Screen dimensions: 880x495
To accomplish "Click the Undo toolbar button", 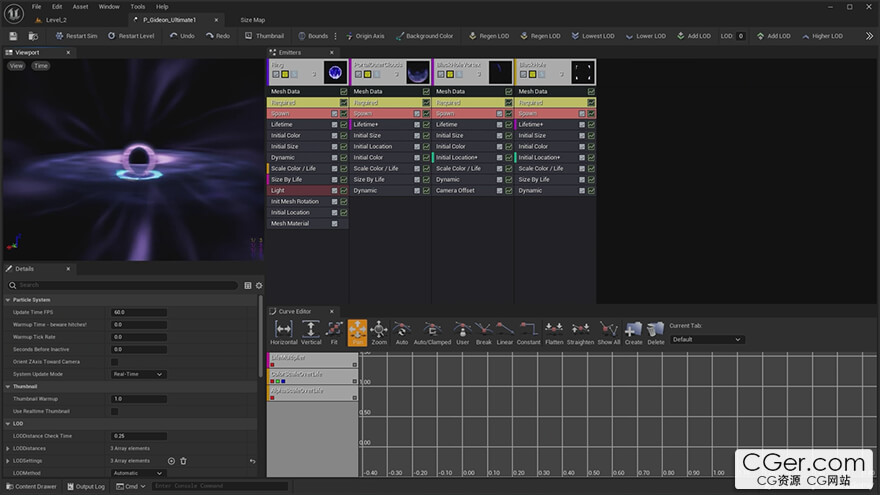I will (x=181, y=36).
